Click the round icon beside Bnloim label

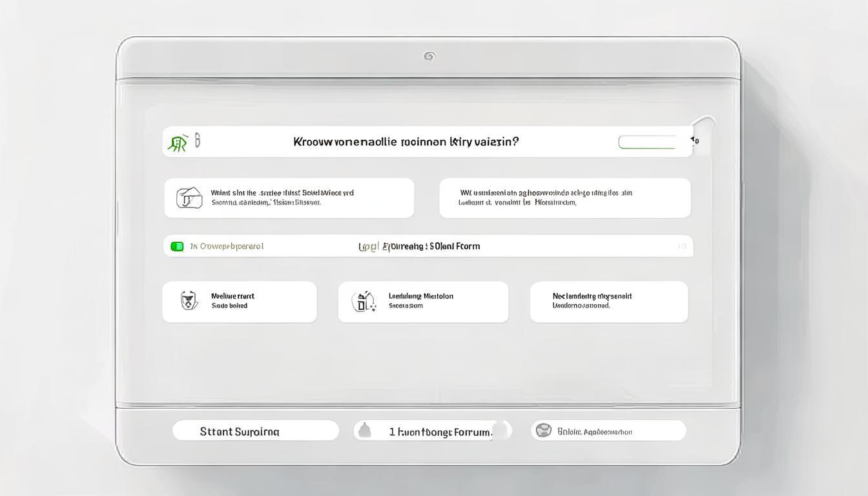point(544,431)
